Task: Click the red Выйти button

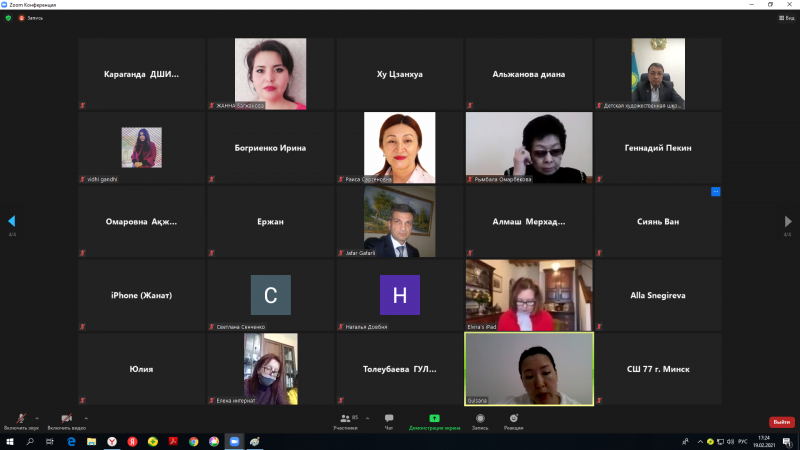Action: tap(781, 422)
